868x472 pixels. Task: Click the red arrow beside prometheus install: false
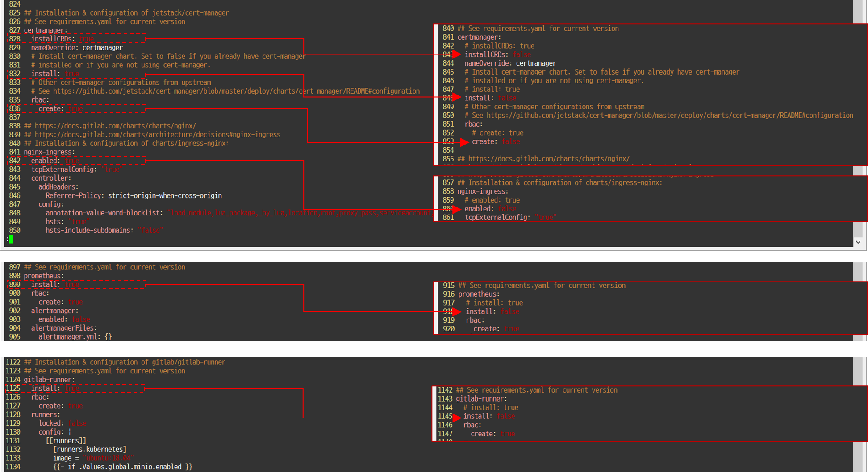tap(456, 311)
